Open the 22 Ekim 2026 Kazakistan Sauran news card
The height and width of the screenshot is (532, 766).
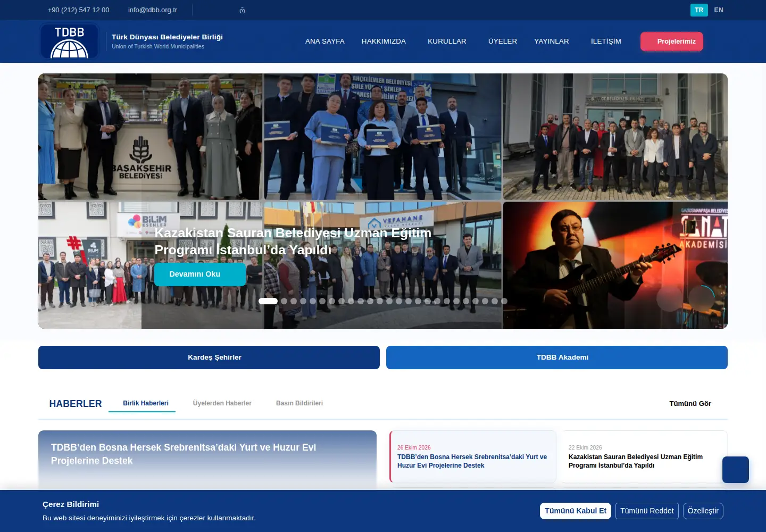pos(644,457)
